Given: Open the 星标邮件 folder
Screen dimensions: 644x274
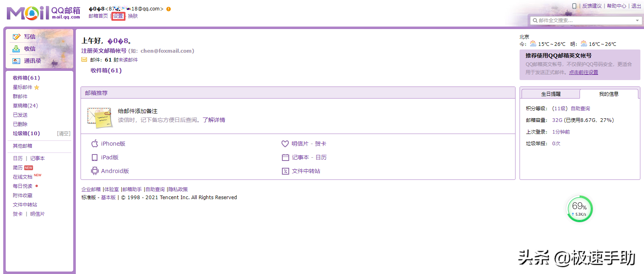Looking at the screenshot, I should click(x=23, y=87).
